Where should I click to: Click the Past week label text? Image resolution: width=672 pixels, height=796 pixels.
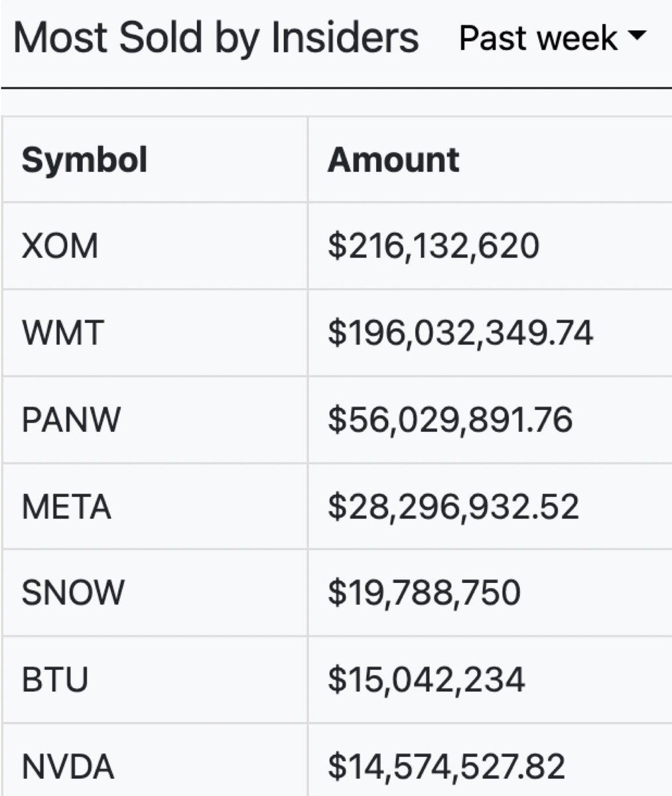[x=538, y=38]
